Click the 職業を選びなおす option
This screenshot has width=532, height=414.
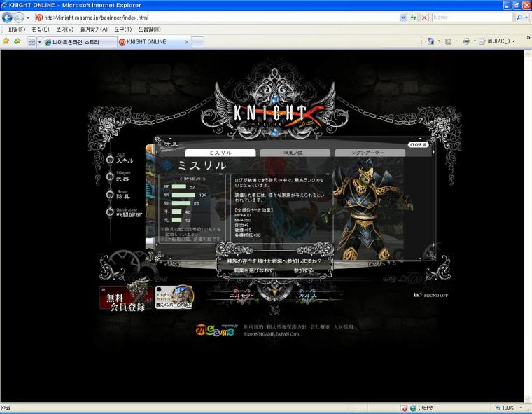(254, 270)
